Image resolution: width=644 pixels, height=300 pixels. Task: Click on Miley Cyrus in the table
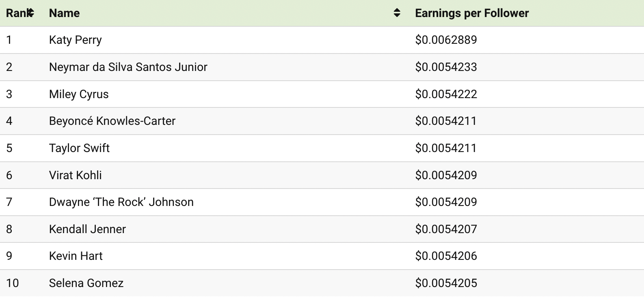pos(79,94)
